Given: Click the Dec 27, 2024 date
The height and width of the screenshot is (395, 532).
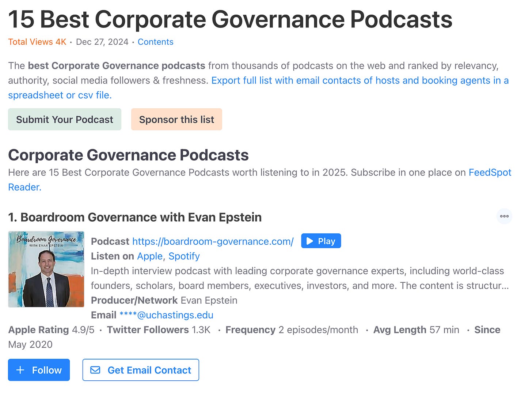Looking at the screenshot, I should [x=102, y=42].
